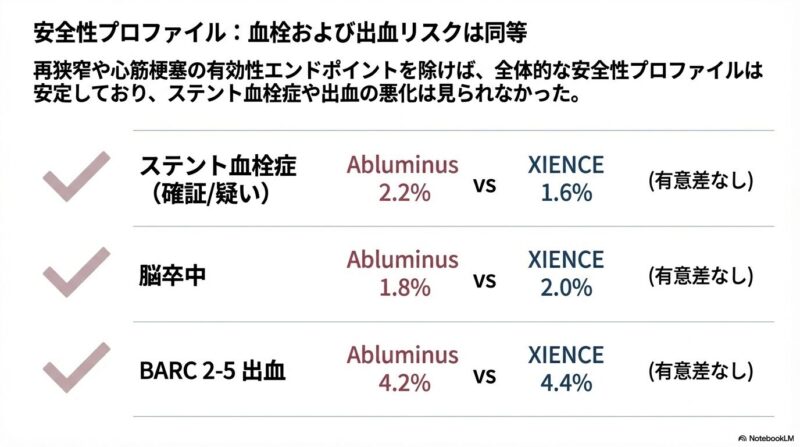Click Abluminus 4.2% value
The width and height of the screenshot is (800, 447).
403,369
